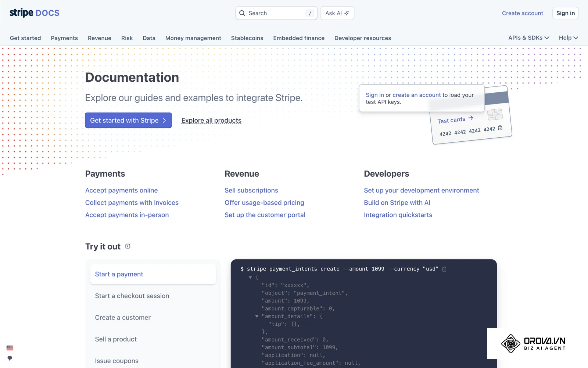The height and width of the screenshot is (368, 588).
Task: Click the Ask AI button
Action: click(x=337, y=13)
